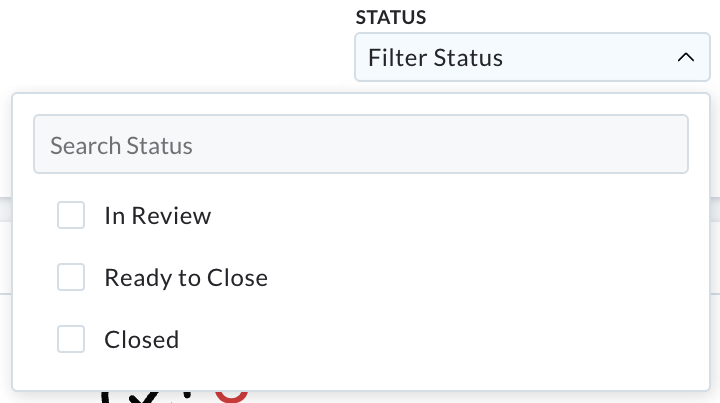Click the blank space right of Ready to Close

click(x=480, y=278)
